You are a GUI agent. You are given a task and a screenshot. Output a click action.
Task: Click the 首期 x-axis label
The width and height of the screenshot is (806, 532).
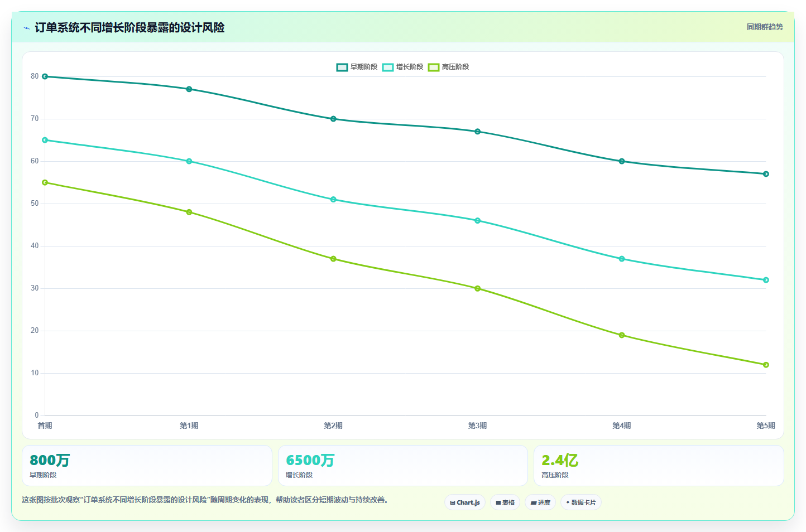(x=45, y=425)
